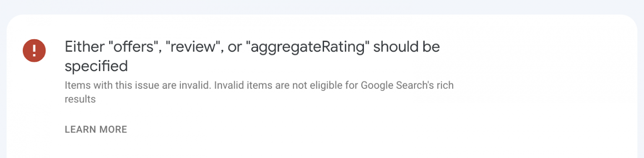Click the word "results" in the description
Image resolution: width=644 pixels, height=158 pixels.
[80, 100]
